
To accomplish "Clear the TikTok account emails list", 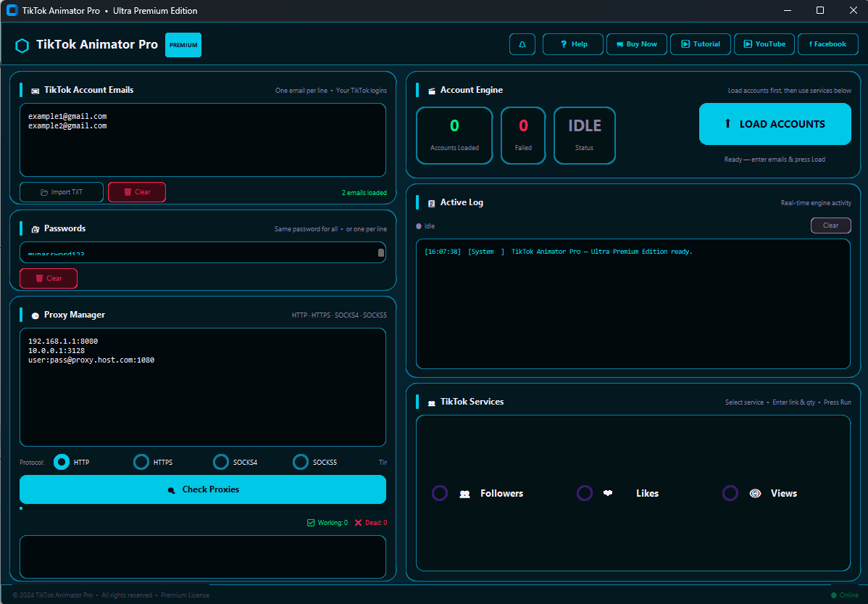I will click(x=137, y=192).
